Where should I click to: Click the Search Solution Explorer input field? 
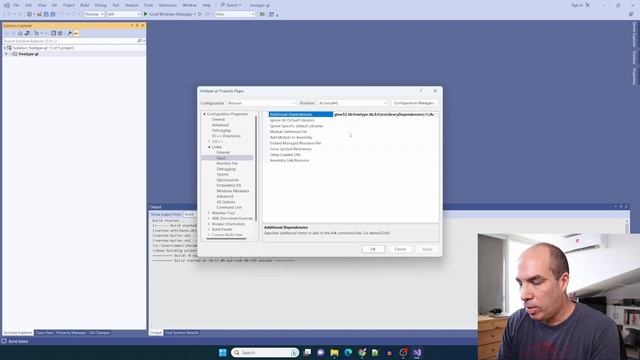69,41
